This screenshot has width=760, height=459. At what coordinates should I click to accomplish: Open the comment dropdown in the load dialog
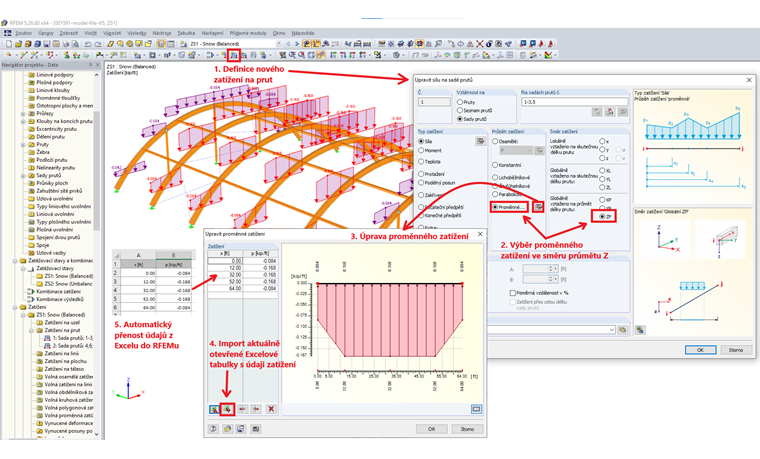(x=611, y=330)
